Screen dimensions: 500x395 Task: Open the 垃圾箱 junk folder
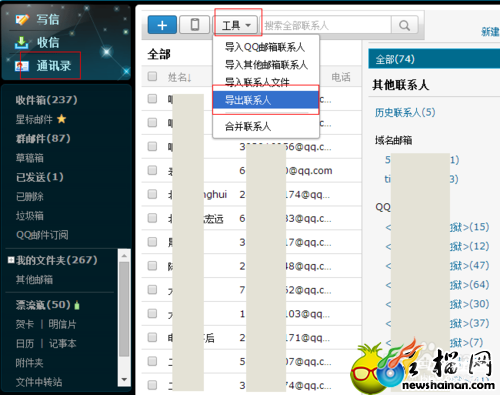click(30, 216)
